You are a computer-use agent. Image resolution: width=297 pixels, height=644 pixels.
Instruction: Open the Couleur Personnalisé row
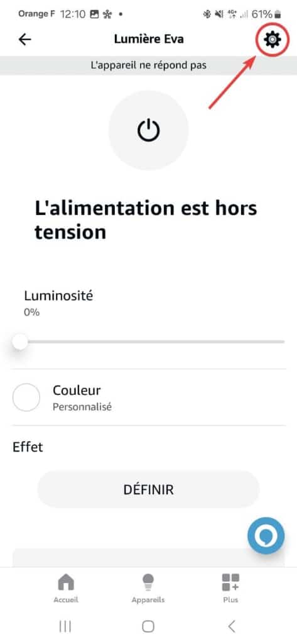click(x=148, y=397)
